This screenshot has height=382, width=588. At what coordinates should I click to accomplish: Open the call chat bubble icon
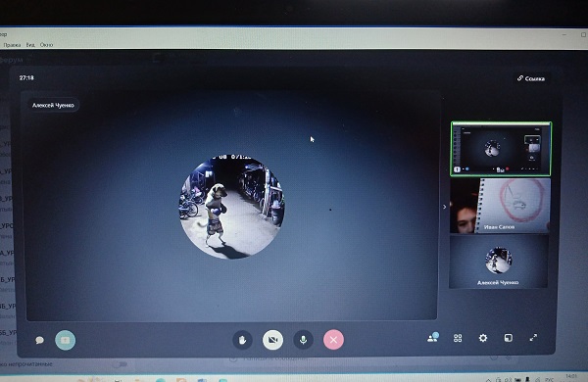39,340
